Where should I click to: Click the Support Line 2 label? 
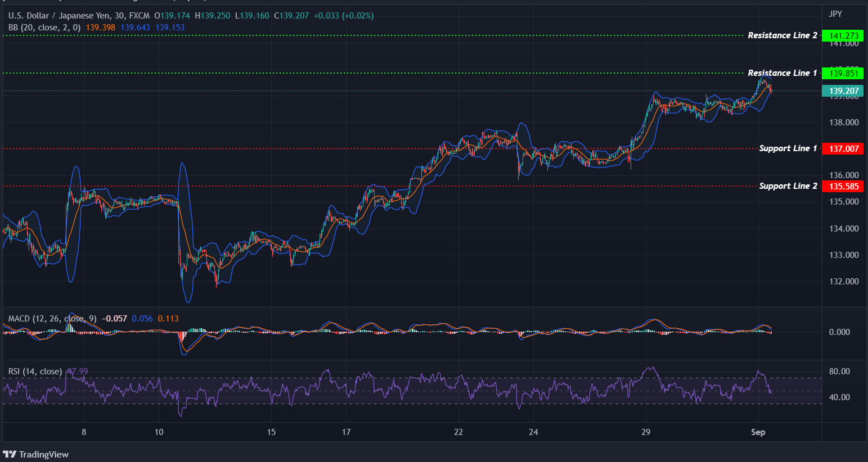[788, 185]
